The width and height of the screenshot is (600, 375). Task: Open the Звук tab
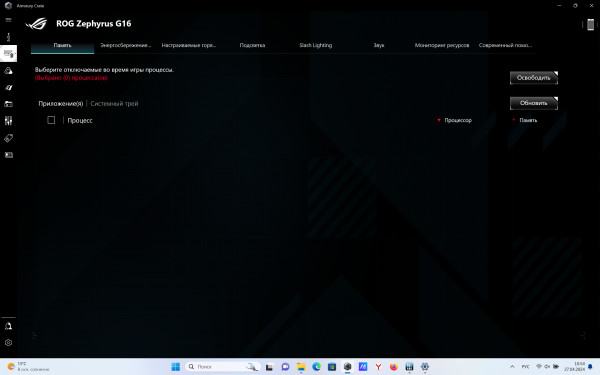click(x=378, y=45)
